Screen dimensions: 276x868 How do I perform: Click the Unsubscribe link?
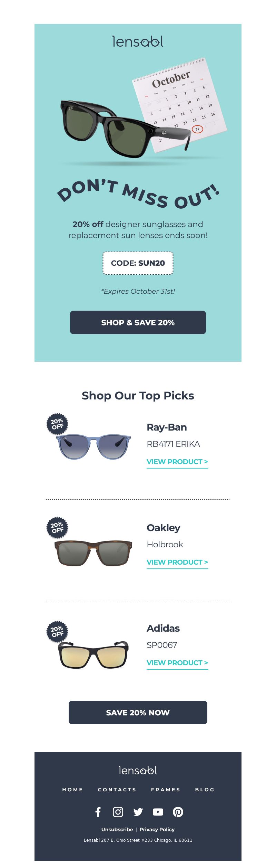click(117, 829)
